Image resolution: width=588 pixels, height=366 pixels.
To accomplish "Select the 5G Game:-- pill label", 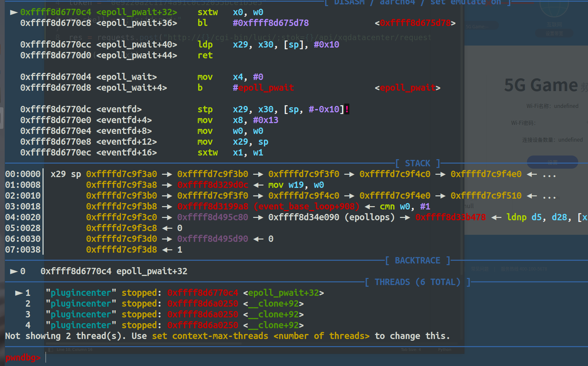I will (477, 27).
